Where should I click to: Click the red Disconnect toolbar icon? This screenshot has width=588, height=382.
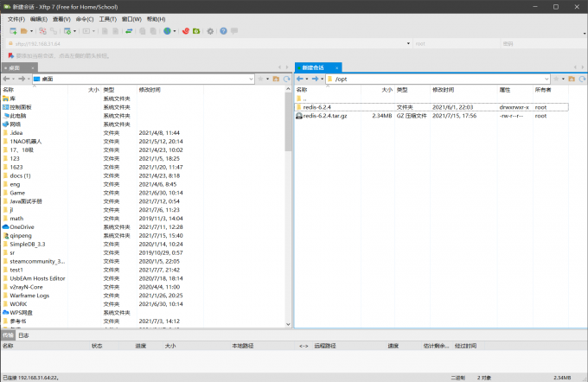[42, 31]
